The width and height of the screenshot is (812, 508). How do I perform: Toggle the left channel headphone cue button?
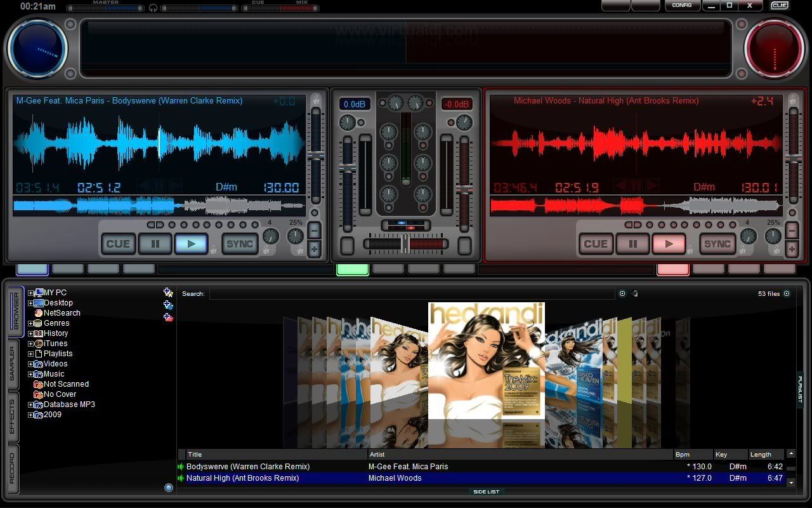[x=347, y=246]
